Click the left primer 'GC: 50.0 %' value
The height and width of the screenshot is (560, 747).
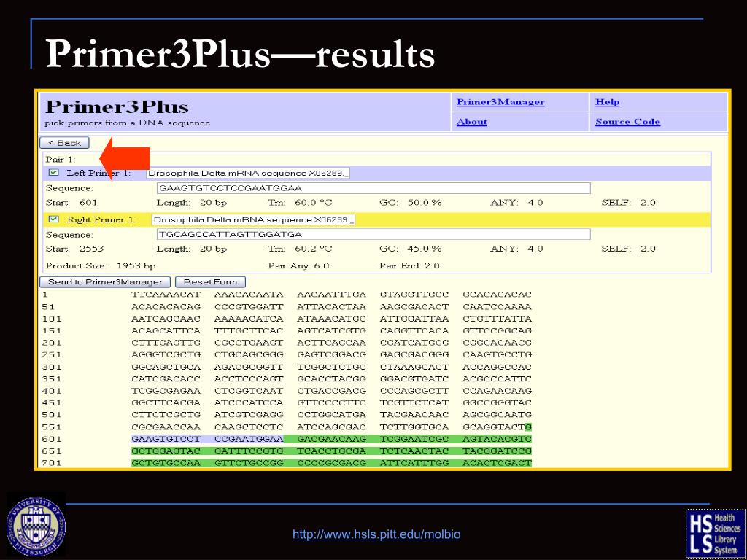pos(410,203)
